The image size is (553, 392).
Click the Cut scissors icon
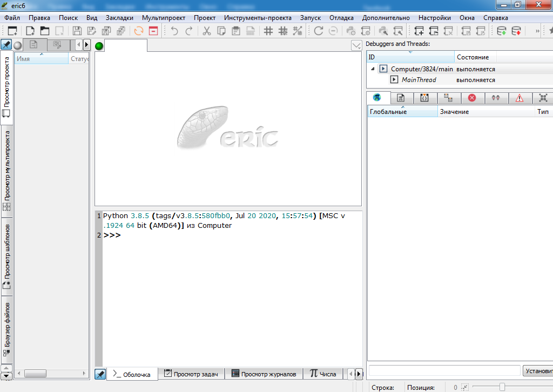tap(206, 31)
